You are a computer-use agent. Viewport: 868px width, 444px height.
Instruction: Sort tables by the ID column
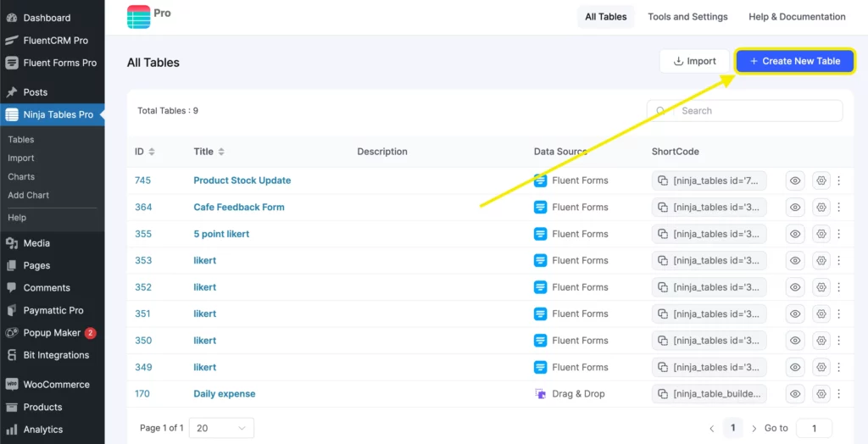(x=144, y=152)
